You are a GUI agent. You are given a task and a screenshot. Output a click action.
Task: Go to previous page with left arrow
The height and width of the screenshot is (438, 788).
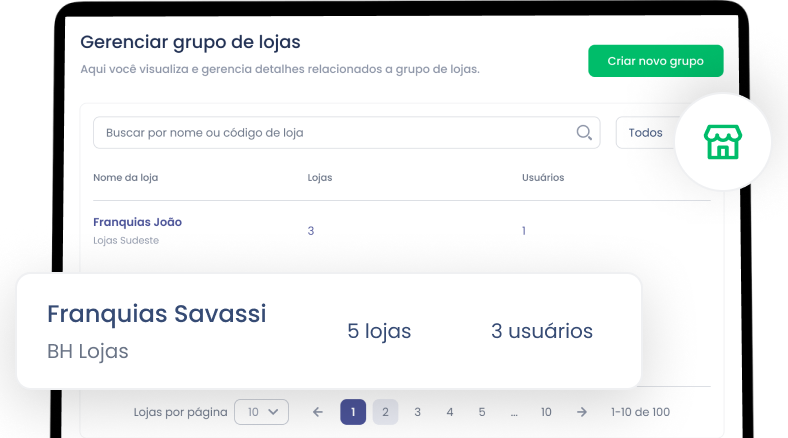pyautogui.click(x=318, y=412)
